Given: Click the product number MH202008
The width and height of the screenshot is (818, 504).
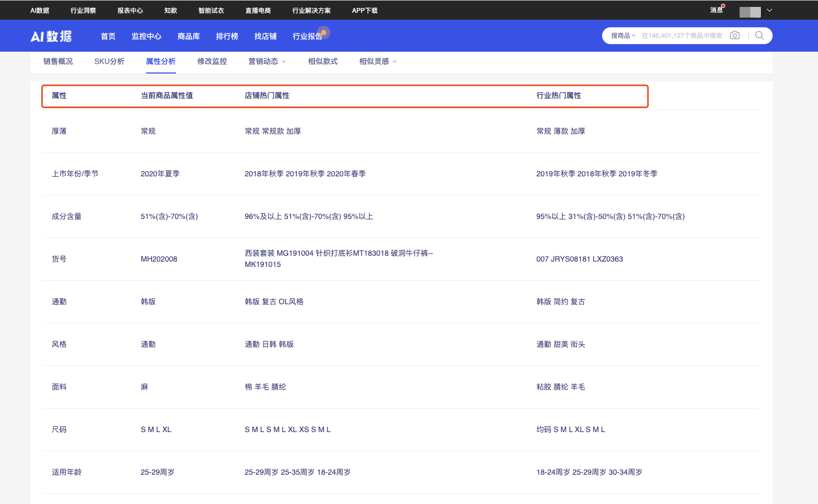Looking at the screenshot, I should [x=159, y=259].
